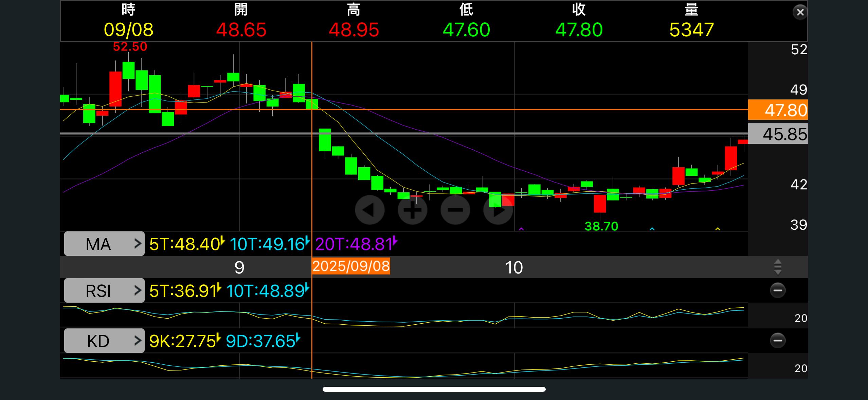Open the RSI indicator selector

coord(104,291)
